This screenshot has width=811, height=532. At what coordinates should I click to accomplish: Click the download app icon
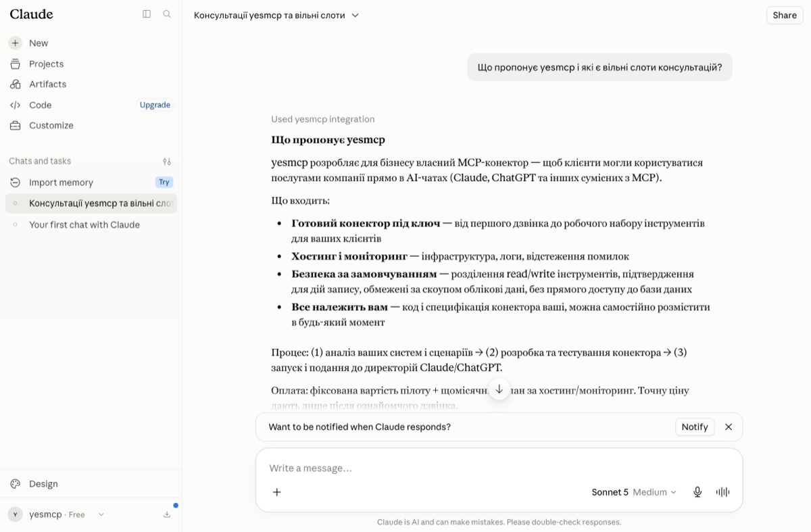click(167, 514)
